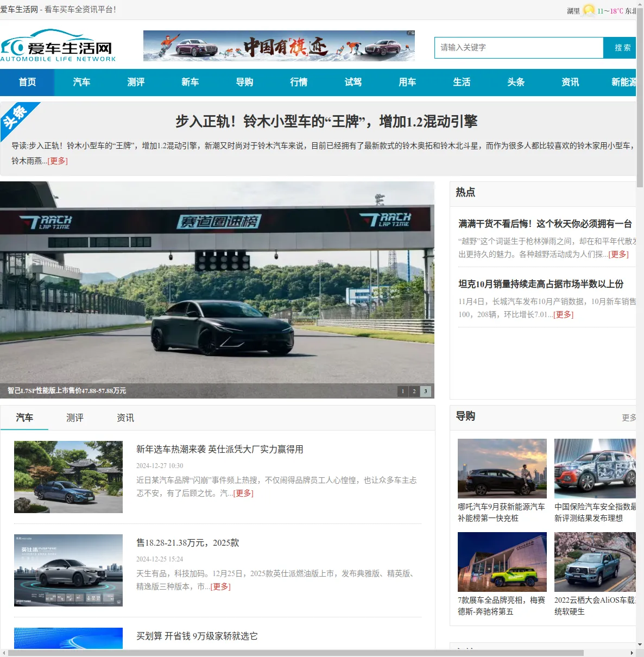Viewport: 644px width, 657px height.
Task: Go to 首页 in navigation bar
Action: tap(27, 82)
